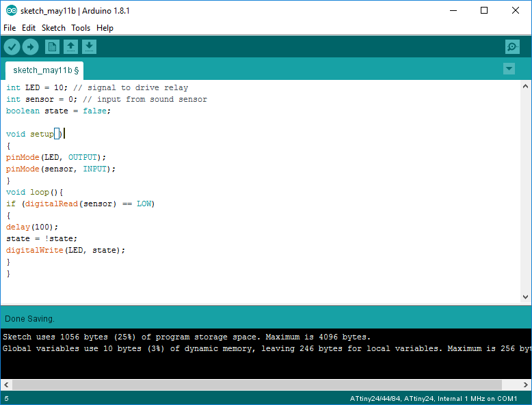Click 'pinMode(sensor, INPUT);' line
The image size is (532, 405).
[61, 169]
